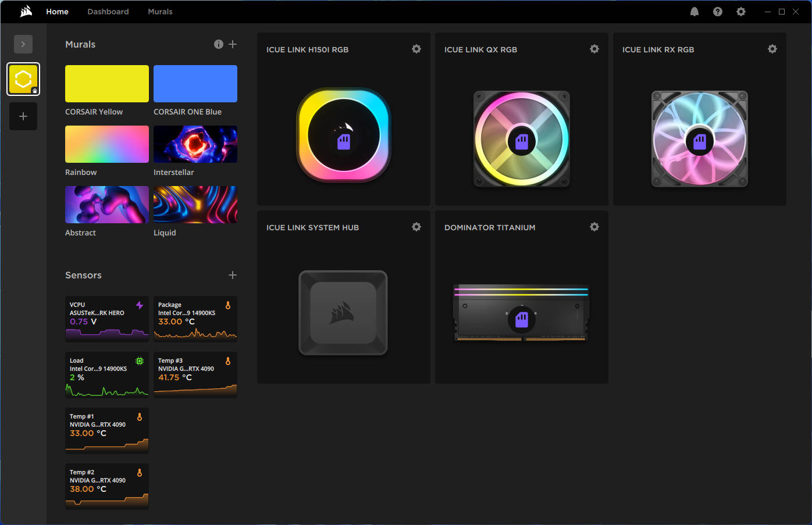The image size is (812, 525).
Task: Maximize the iCUE window
Action: tap(782, 12)
